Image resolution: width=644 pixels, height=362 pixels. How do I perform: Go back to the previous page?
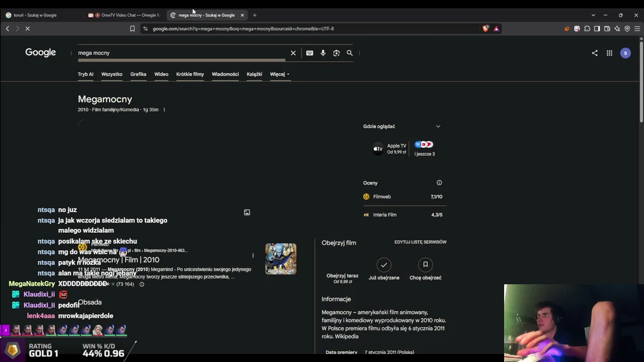(x=8, y=29)
